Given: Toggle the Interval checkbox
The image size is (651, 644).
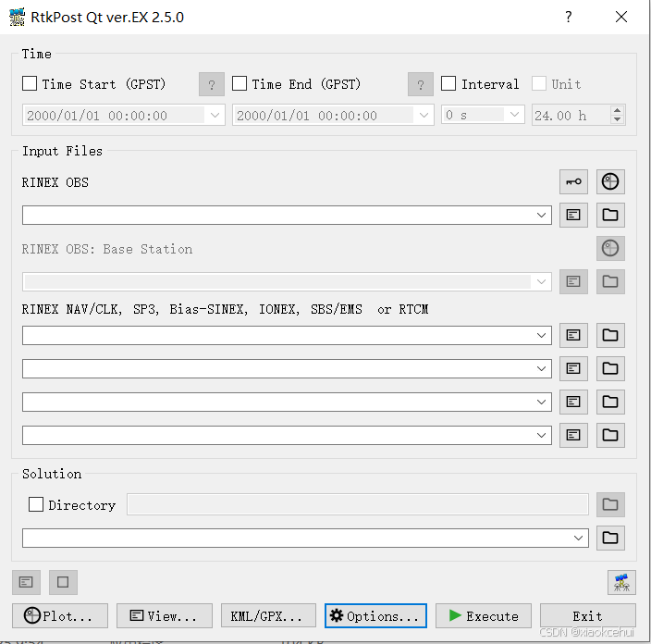Looking at the screenshot, I should 448,83.
